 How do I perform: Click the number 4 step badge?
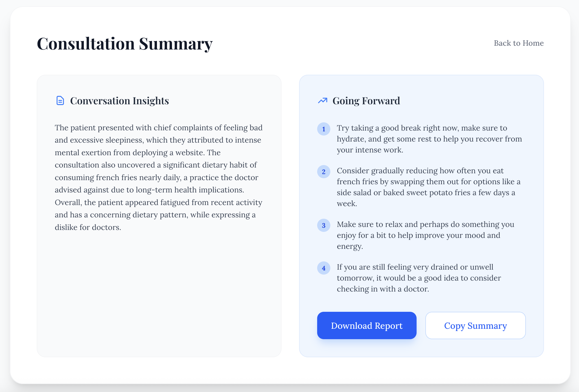click(323, 268)
